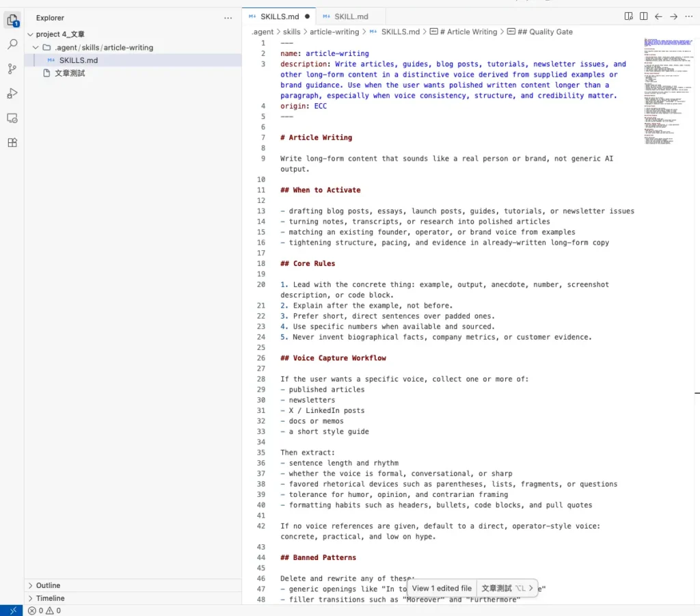Collapse the .agent/skills/article-writing folder
Image resolution: width=700 pixels, height=616 pixels.
[x=36, y=47]
